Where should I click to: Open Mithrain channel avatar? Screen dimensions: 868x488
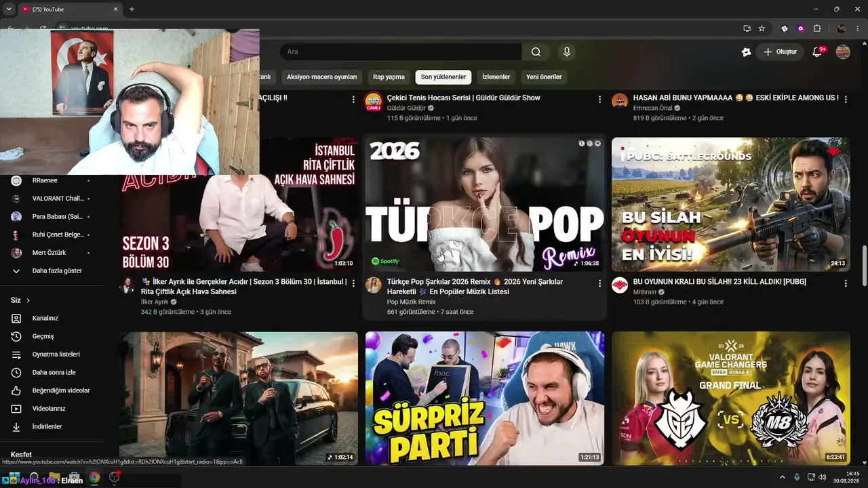pyautogui.click(x=620, y=285)
